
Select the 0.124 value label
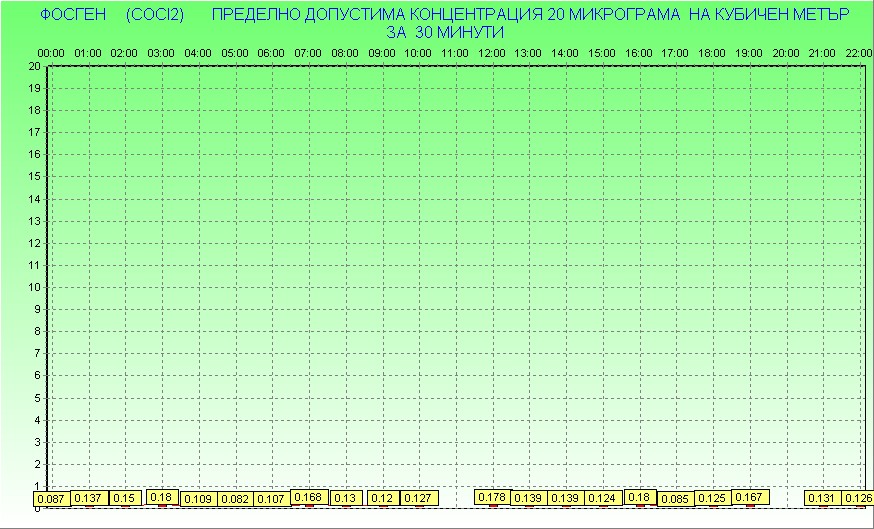pos(602,498)
